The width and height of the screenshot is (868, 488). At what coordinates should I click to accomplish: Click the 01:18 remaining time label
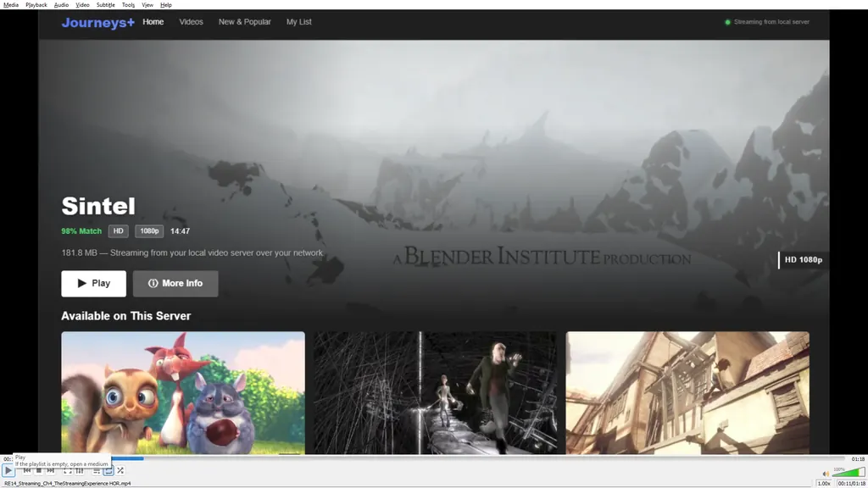tap(858, 459)
